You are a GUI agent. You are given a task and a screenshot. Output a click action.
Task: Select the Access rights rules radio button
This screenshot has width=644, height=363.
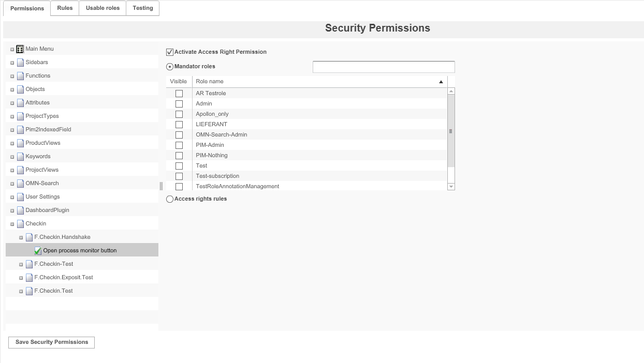[169, 199]
